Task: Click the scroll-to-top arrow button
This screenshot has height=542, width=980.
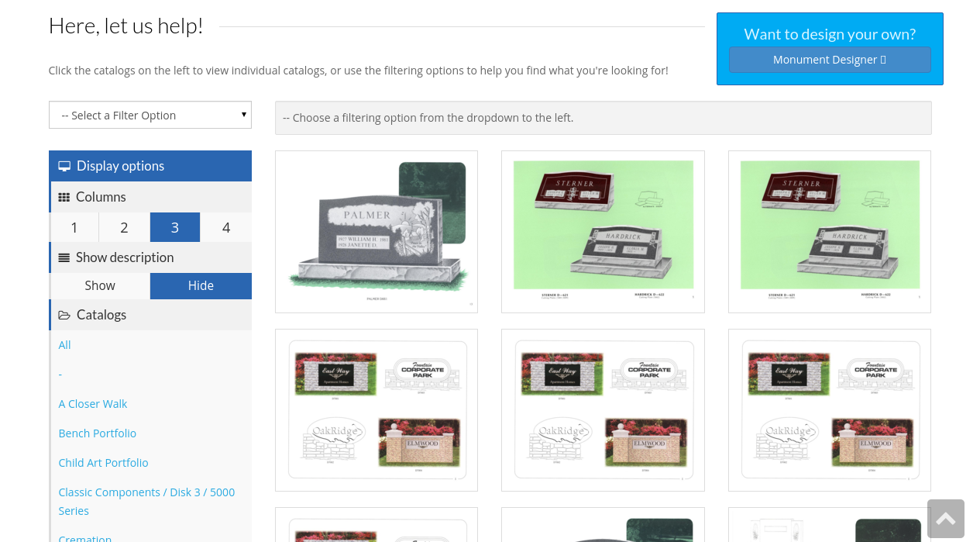Action: pyautogui.click(x=946, y=519)
